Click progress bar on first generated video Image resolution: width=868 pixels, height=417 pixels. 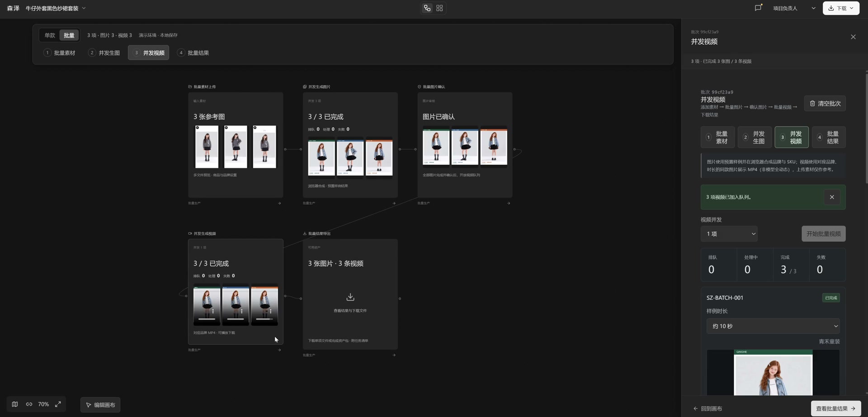pos(207,319)
